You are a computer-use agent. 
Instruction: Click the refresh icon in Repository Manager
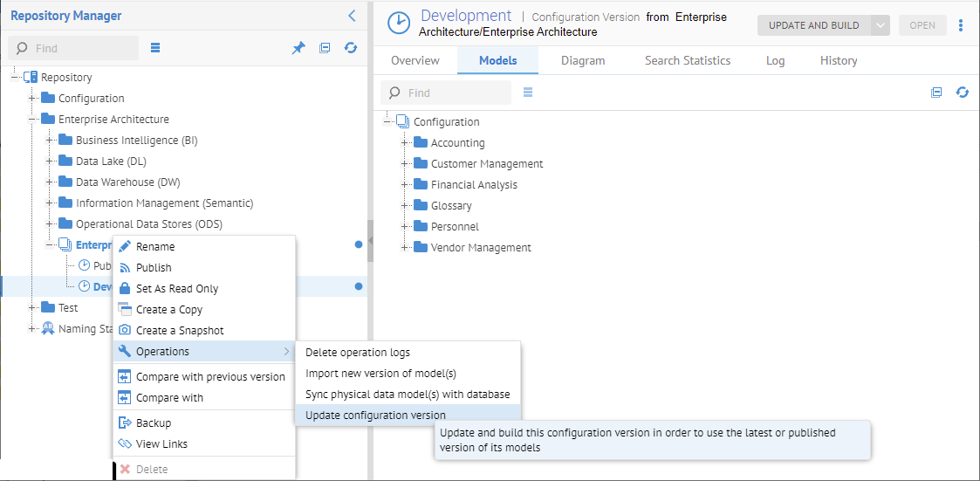(x=351, y=48)
